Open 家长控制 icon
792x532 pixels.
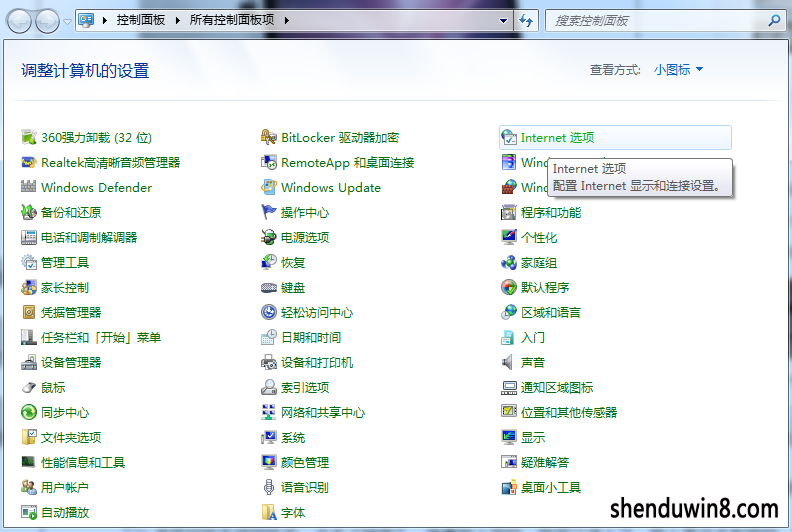pos(29,287)
